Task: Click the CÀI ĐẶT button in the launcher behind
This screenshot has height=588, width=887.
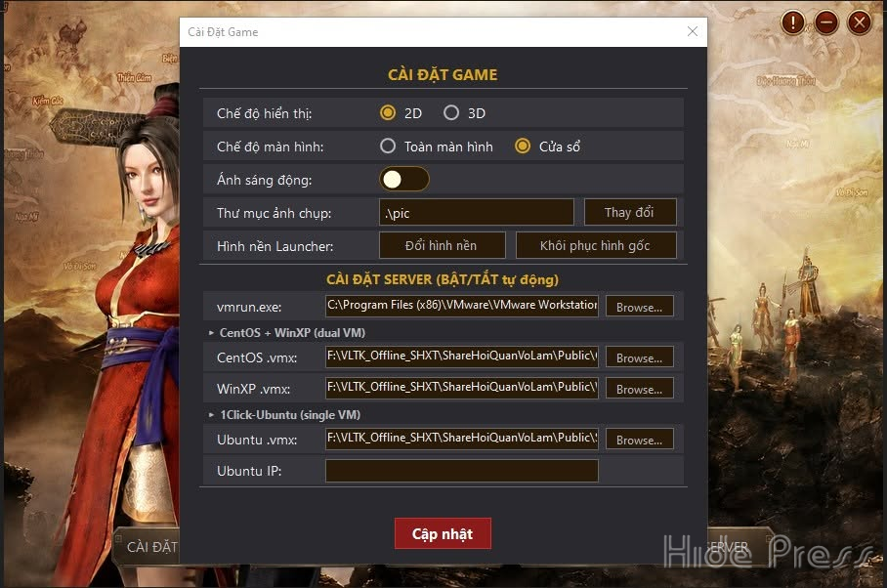Action: 148,547
